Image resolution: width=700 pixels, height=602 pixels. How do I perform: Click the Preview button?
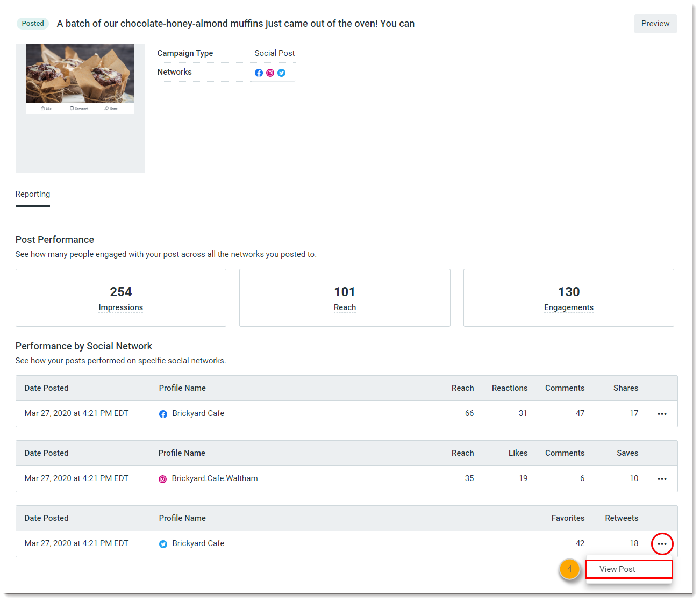pos(655,24)
